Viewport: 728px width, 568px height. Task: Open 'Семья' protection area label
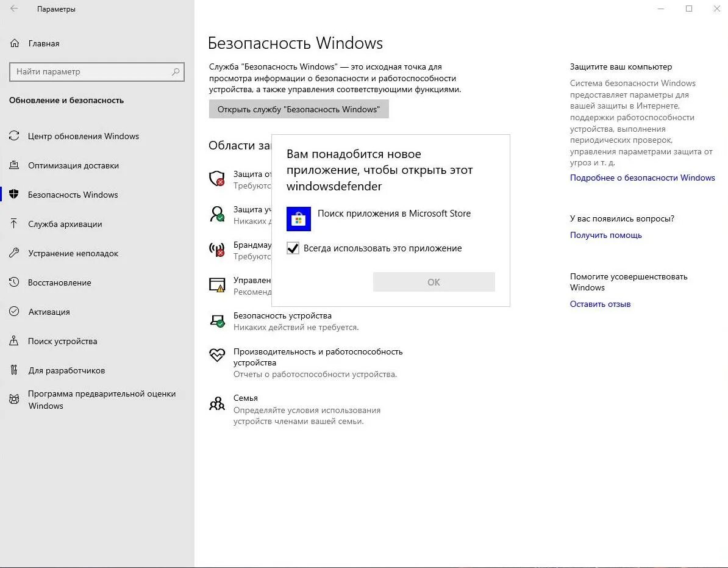[x=246, y=398]
